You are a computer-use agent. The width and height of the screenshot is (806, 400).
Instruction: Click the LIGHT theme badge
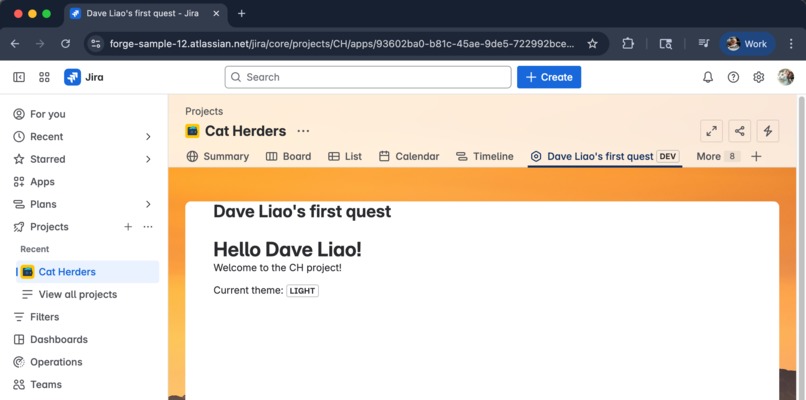point(302,290)
